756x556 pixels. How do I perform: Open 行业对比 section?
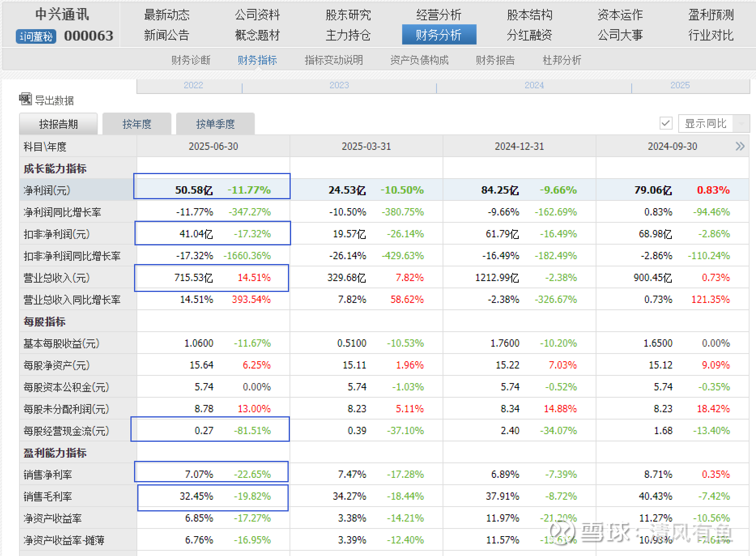point(711,35)
